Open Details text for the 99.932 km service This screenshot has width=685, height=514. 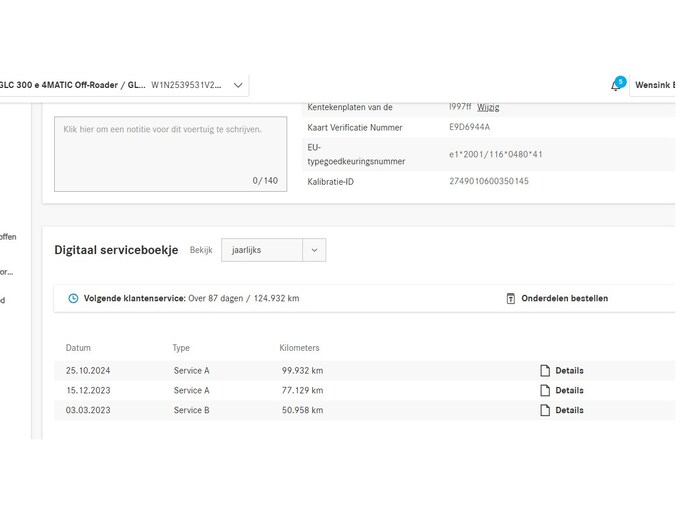(569, 370)
